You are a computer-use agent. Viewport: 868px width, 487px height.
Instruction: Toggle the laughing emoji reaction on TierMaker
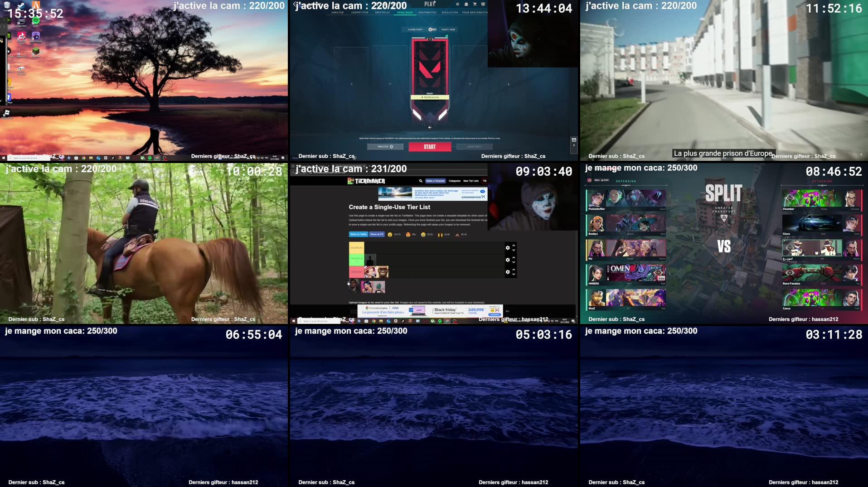(x=423, y=234)
